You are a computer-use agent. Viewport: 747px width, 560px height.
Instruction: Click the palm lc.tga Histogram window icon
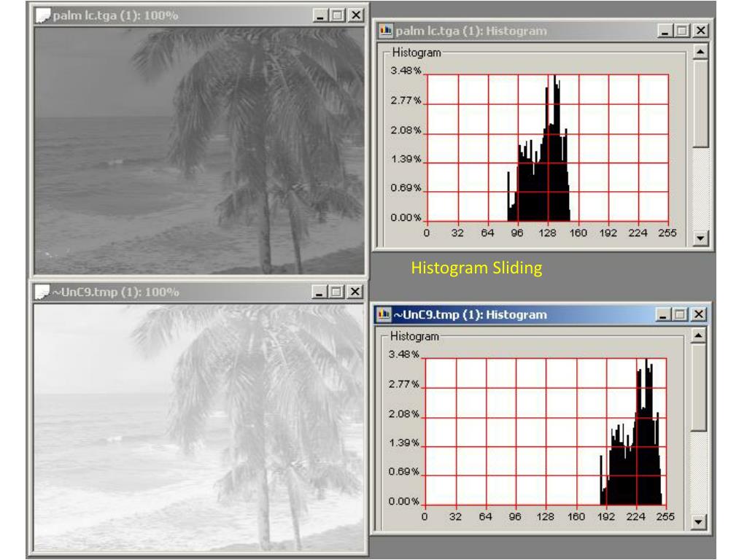(386, 31)
